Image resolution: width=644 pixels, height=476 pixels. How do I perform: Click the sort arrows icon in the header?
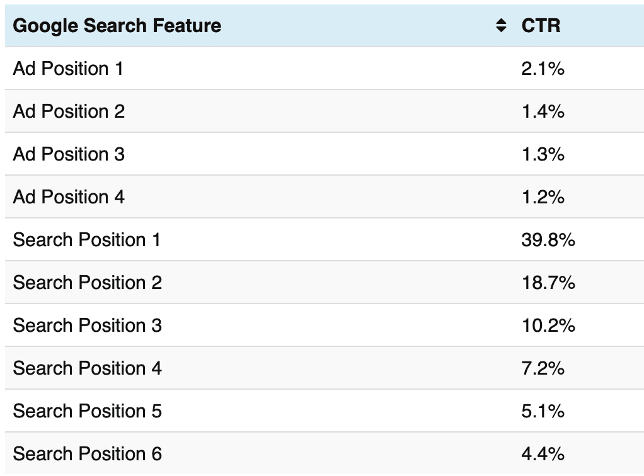point(501,26)
